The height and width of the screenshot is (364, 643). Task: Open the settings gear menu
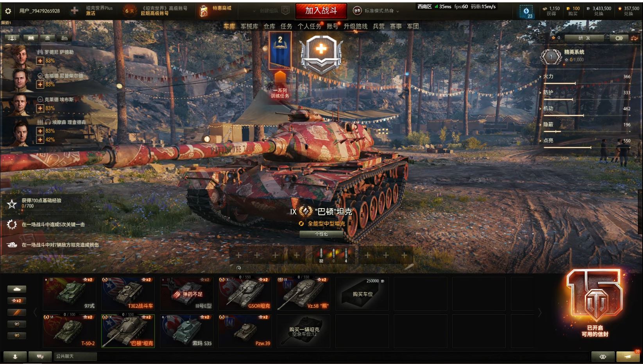point(8,11)
